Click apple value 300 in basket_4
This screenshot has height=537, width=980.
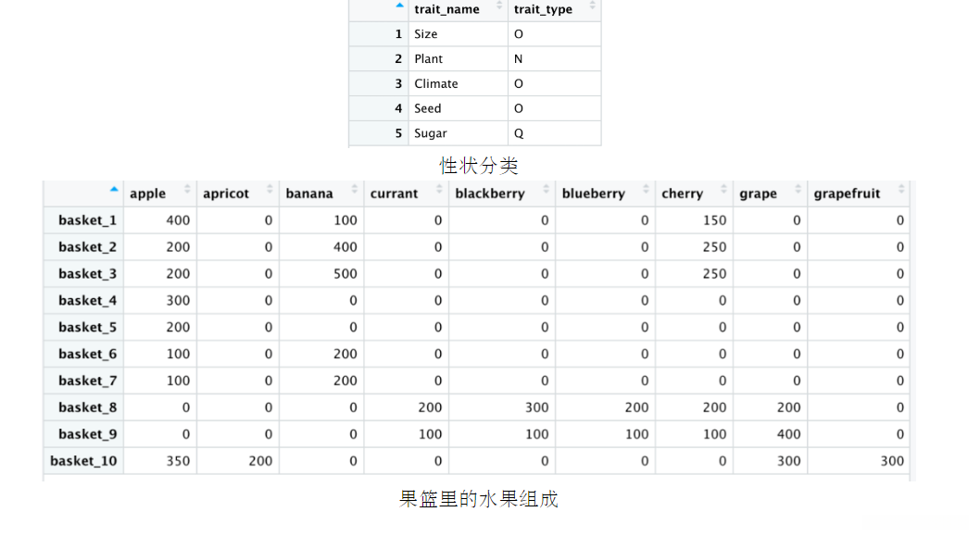(x=178, y=300)
